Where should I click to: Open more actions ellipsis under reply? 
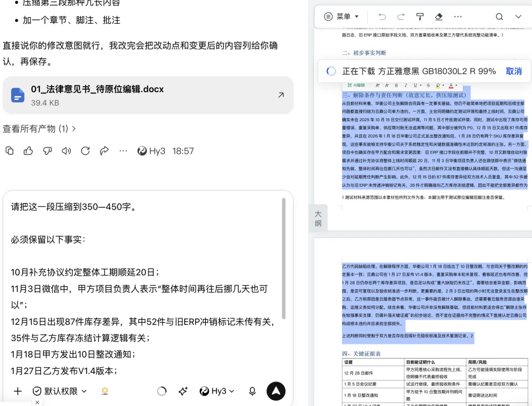pyautogui.click(x=123, y=151)
